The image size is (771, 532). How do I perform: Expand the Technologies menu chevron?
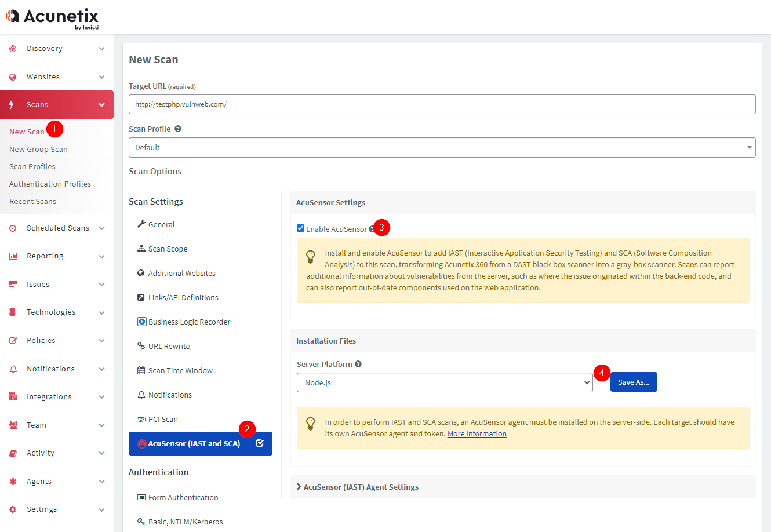(x=101, y=312)
